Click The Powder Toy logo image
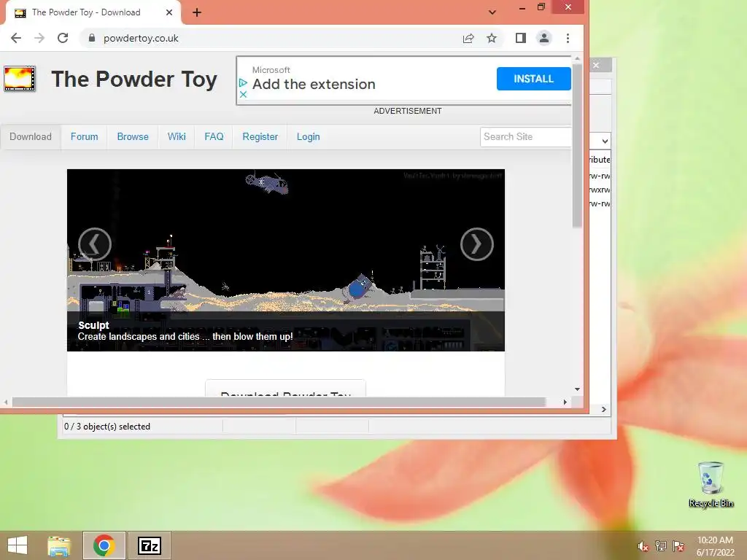 pyautogui.click(x=20, y=79)
